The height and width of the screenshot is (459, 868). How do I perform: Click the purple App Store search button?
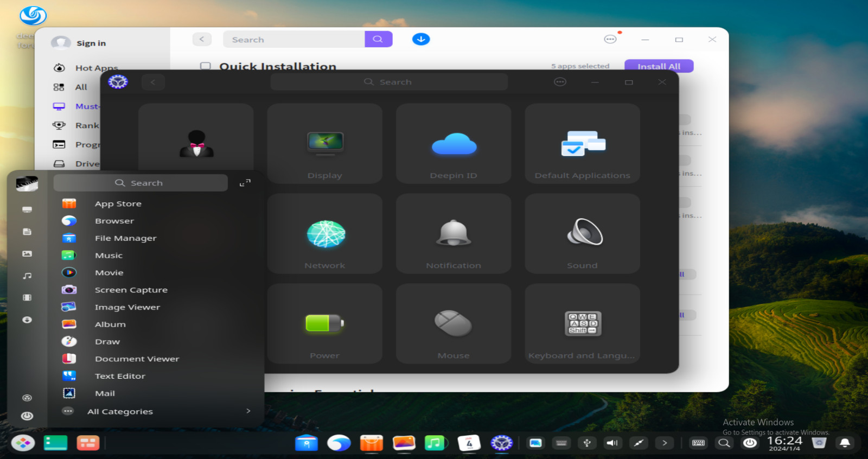coord(378,39)
